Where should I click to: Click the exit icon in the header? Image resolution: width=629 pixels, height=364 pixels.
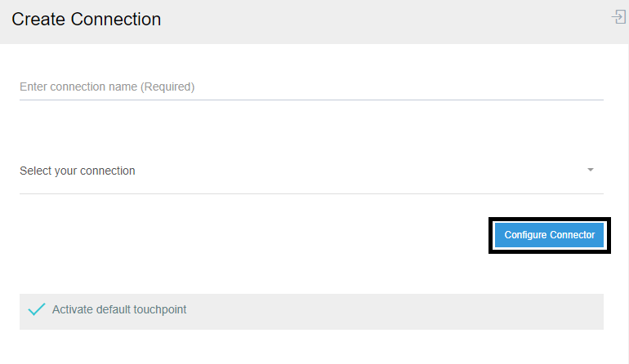click(618, 17)
